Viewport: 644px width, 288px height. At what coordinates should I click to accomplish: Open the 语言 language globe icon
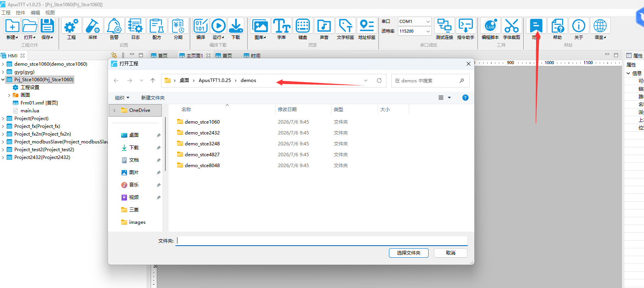[600, 26]
